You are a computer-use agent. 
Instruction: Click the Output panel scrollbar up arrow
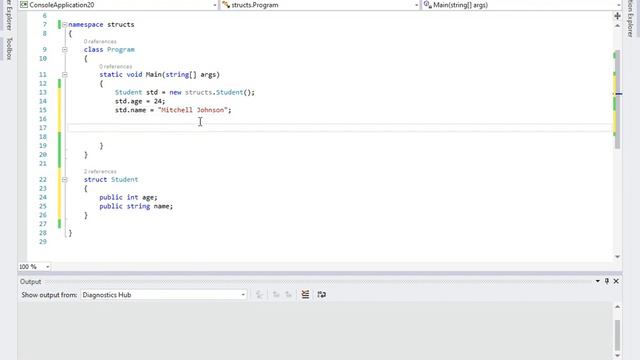point(617,307)
